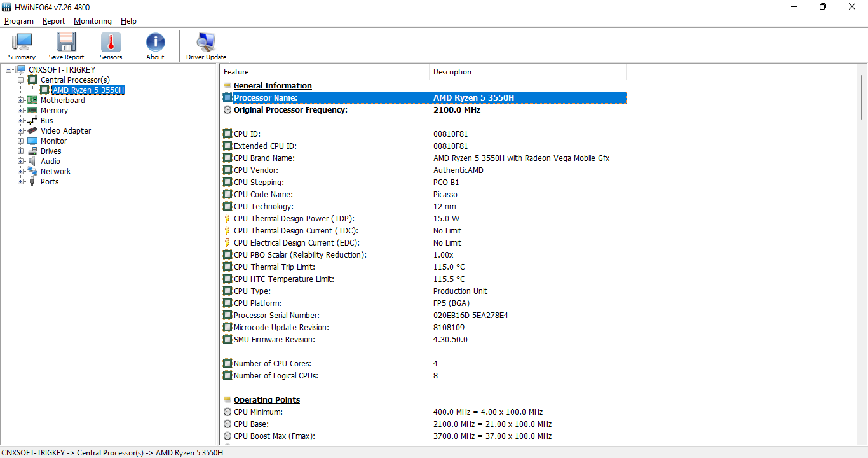Select CPU Thermal Trip Limit row
868x458 pixels.
click(424, 267)
